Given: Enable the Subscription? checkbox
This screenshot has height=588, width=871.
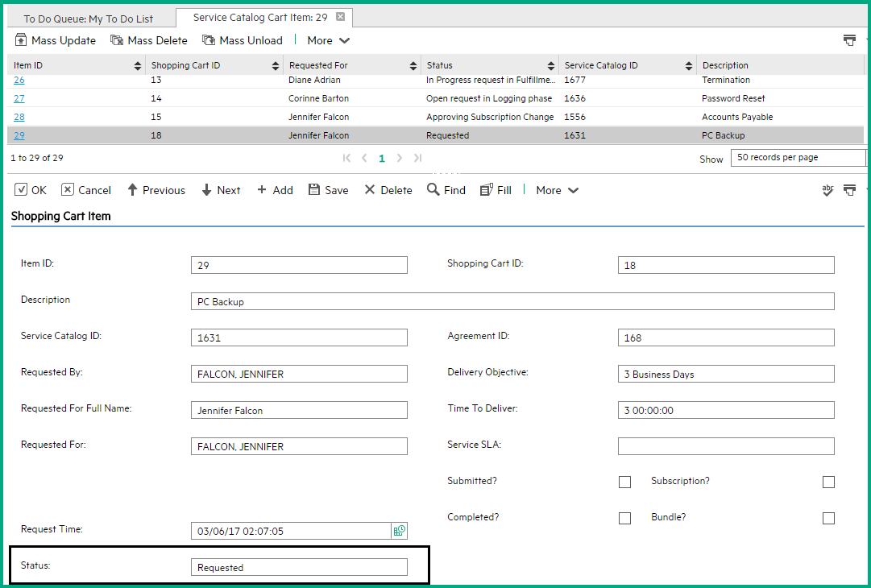Looking at the screenshot, I should point(828,482).
